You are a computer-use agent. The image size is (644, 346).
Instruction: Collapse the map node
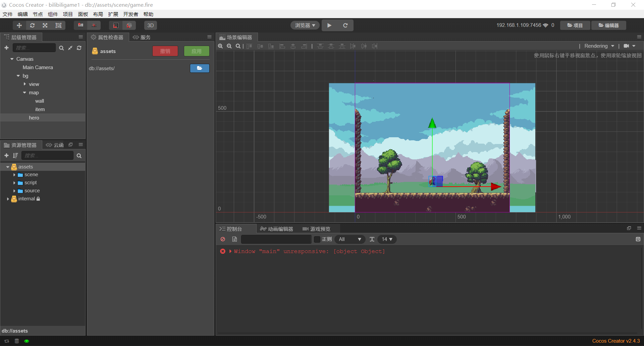point(24,93)
